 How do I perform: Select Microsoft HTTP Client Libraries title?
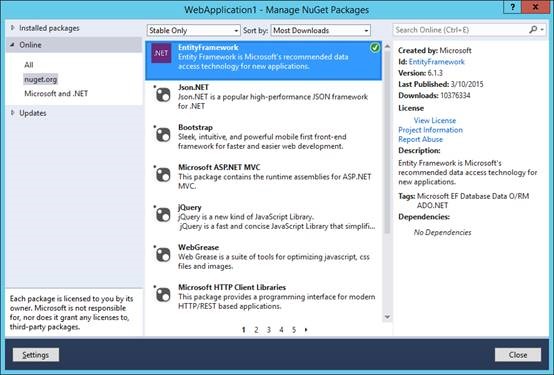(x=232, y=287)
